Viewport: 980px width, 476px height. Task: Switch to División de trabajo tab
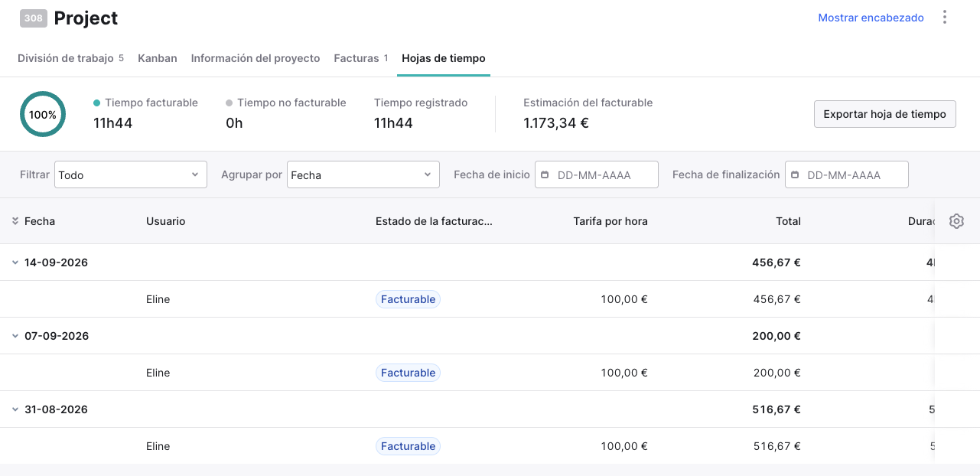tap(70, 58)
